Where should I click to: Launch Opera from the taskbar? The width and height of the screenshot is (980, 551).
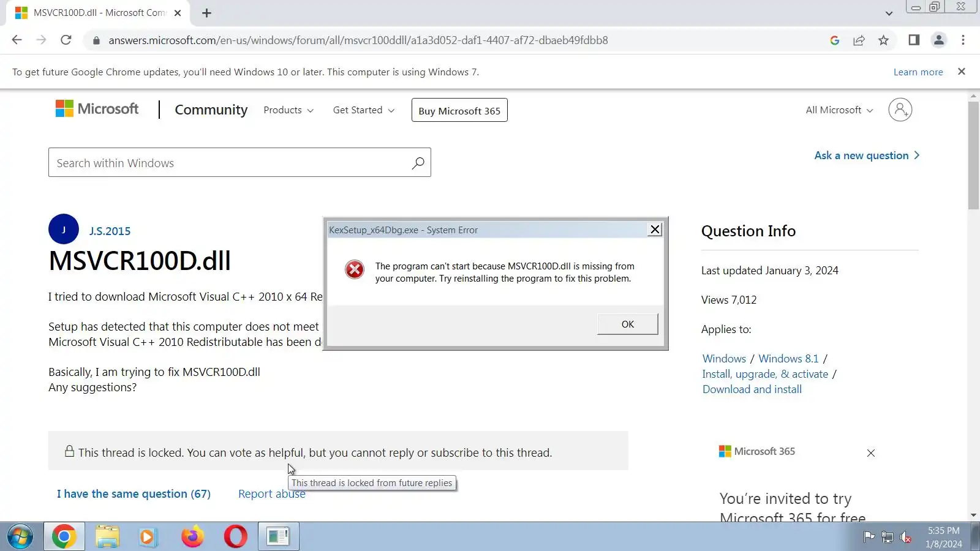coord(235,537)
